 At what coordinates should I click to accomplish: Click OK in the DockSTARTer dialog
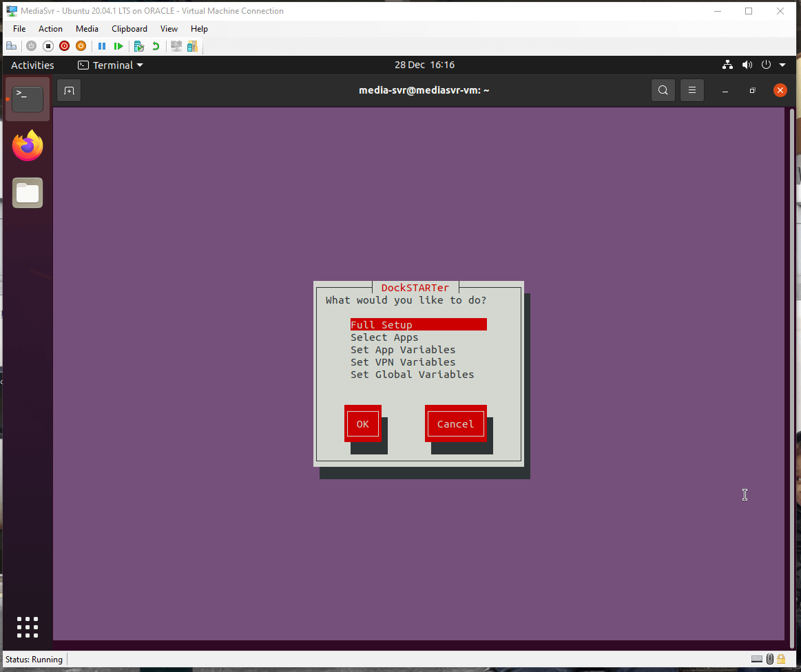coord(363,424)
